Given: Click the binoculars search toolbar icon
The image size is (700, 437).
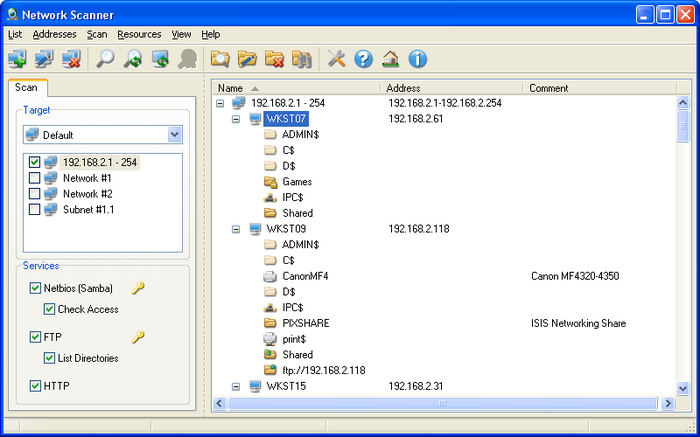Looking at the screenshot, I should coord(301,59).
